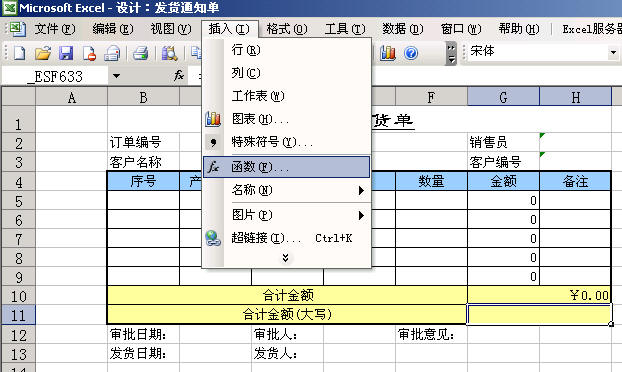Choose 图表 from the Insert menu
The image size is (622, 372).
[286, 119]
